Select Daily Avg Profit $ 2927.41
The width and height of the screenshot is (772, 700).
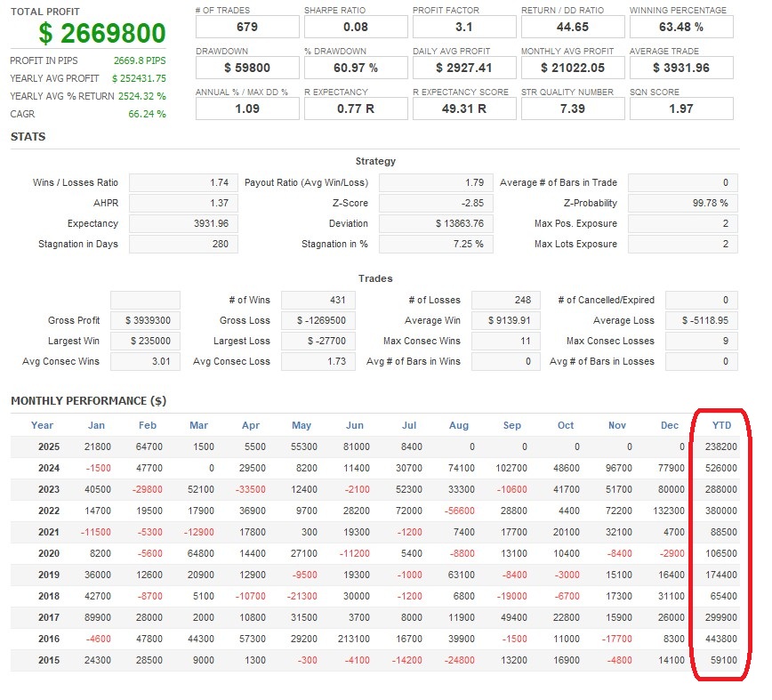[463, 68]
